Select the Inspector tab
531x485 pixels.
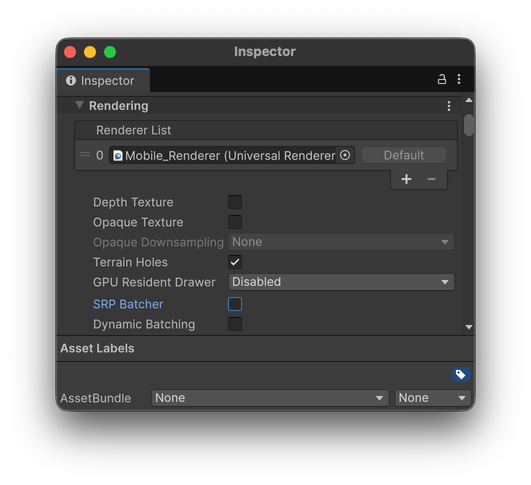[103, 81]
